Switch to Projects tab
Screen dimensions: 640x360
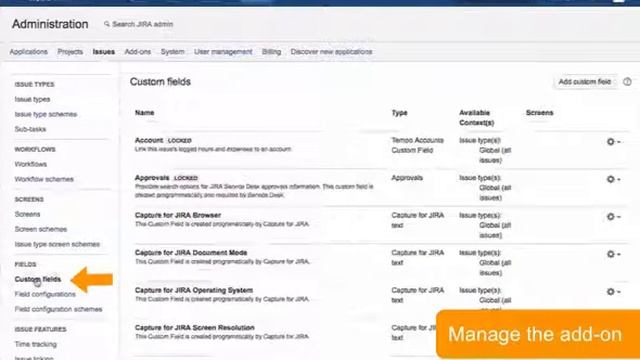click(x=70, y=52)
